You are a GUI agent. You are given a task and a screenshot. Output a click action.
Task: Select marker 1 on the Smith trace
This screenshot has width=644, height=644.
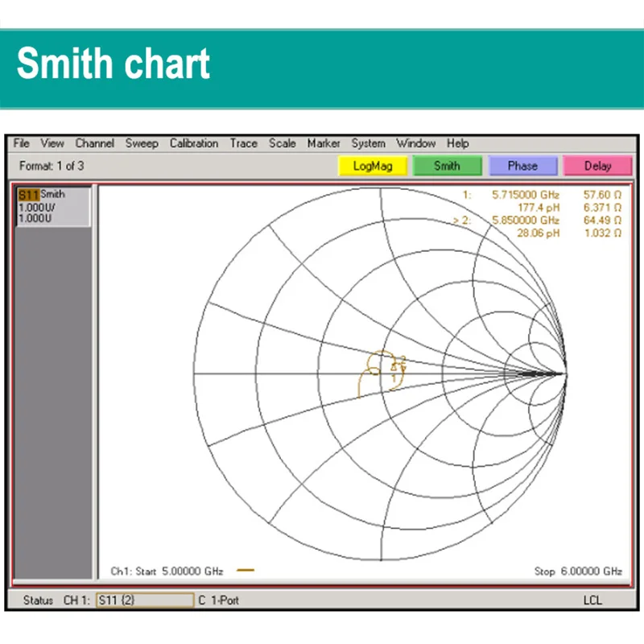pos(394,367)
